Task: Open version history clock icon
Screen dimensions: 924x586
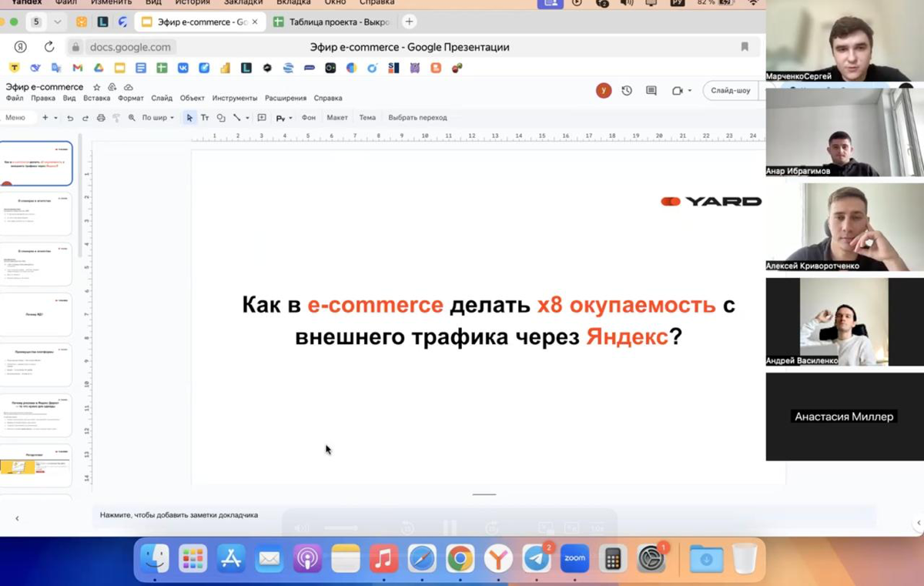Action: pyautogui.click(x=627, y=90)
